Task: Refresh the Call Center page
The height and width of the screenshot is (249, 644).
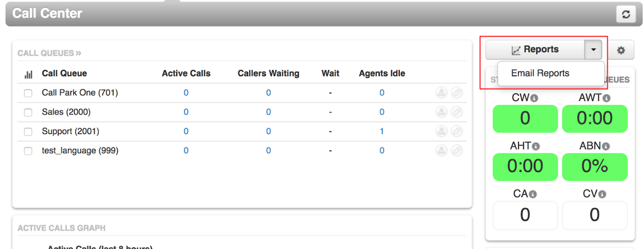Action: 626,14
